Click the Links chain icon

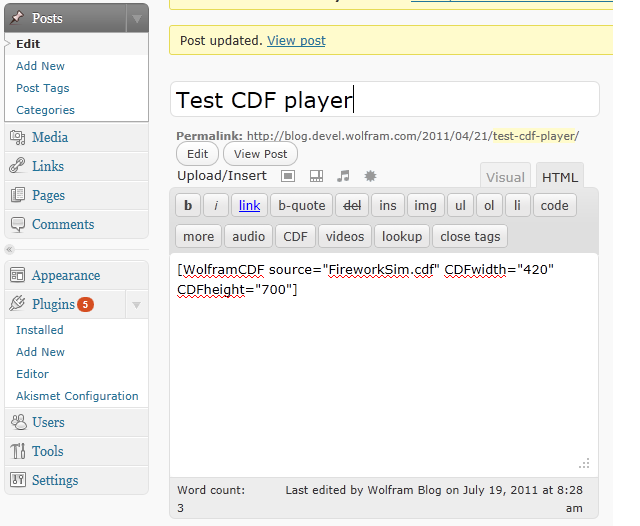pyautogui.click(x=17, y=166)
